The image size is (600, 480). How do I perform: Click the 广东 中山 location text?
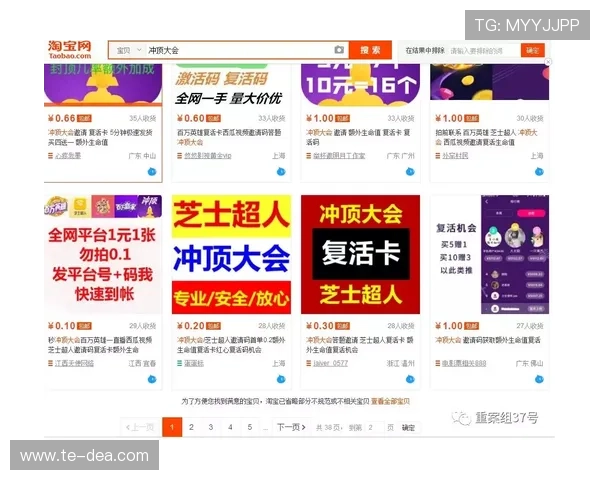(x=142, y=155)
